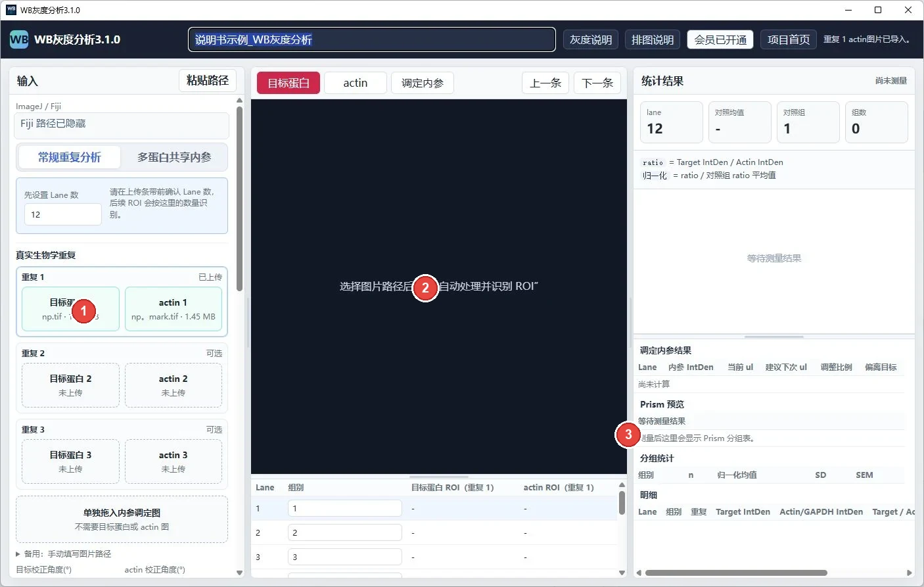Click the lane stat card showing 12
This screenshot has height=587, width=924.
tap(672, 122)
